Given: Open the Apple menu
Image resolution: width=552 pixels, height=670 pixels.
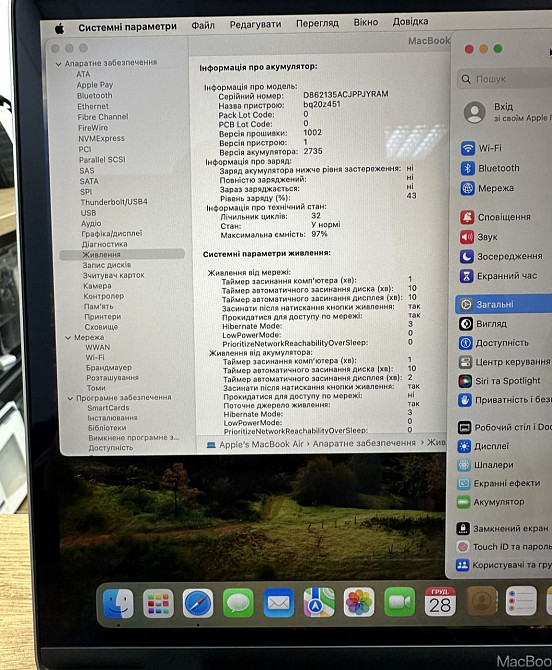Looking at the screenshot, I should click(59, 28).
